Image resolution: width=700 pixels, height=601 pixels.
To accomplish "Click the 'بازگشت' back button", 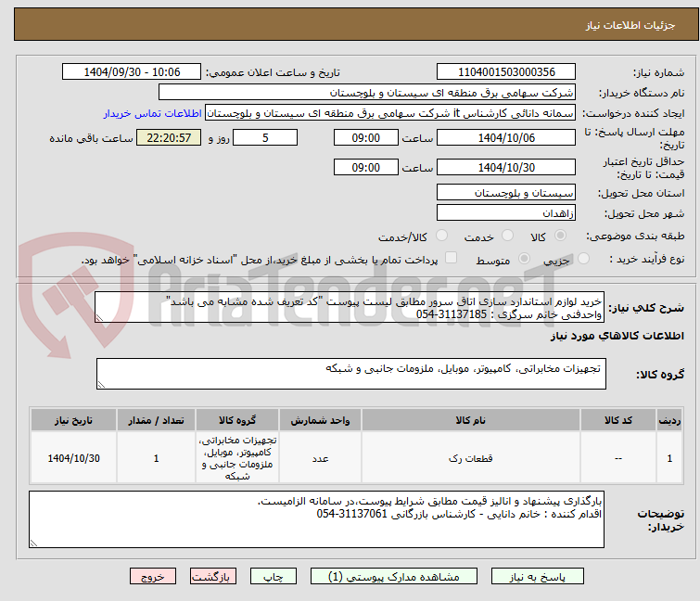I will coord(212,576).
